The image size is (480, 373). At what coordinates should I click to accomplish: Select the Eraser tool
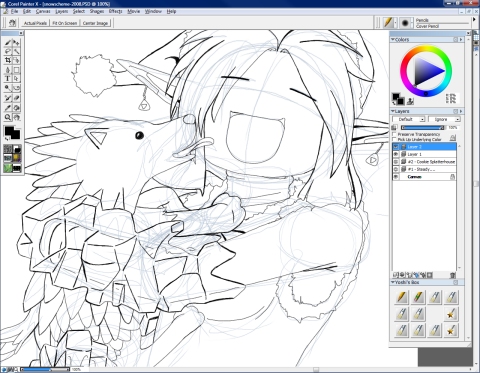click(16, 98)
